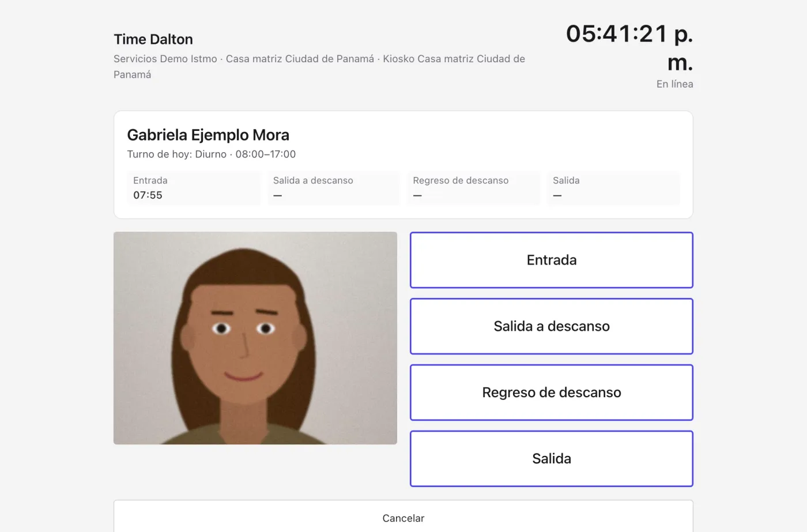The image size is (807, 532).
Task: Punch the Salida a descanso button
Action: pos(551,326)
